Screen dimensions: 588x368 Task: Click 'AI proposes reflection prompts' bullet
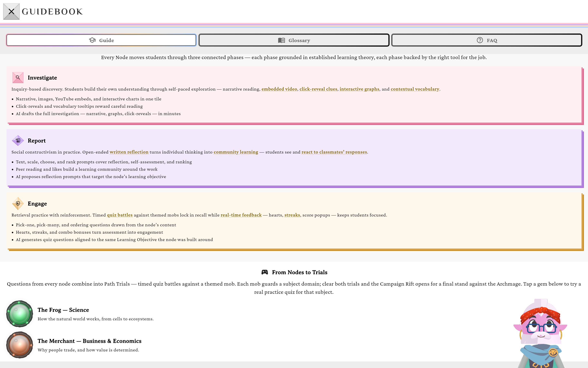pos(91,177)
